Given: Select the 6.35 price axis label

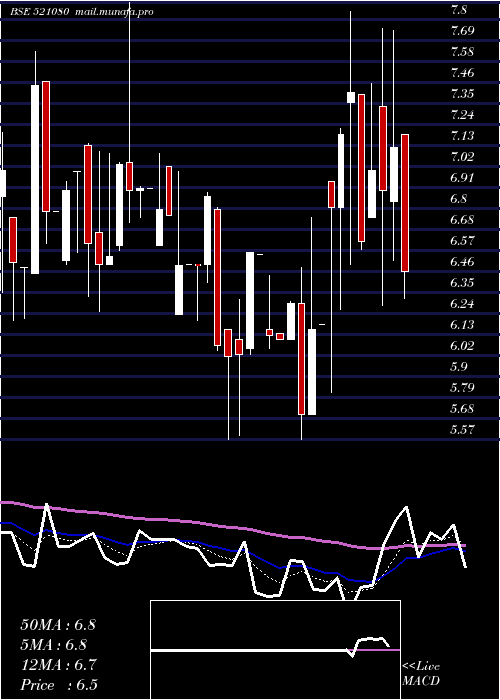Looking at the screenshot, I should pos(462,283).
